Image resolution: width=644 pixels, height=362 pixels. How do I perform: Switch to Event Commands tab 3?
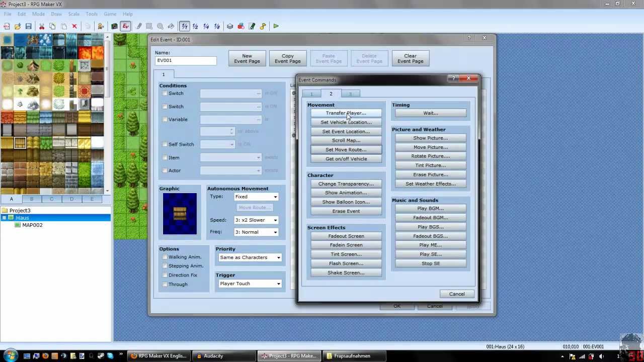350,94
